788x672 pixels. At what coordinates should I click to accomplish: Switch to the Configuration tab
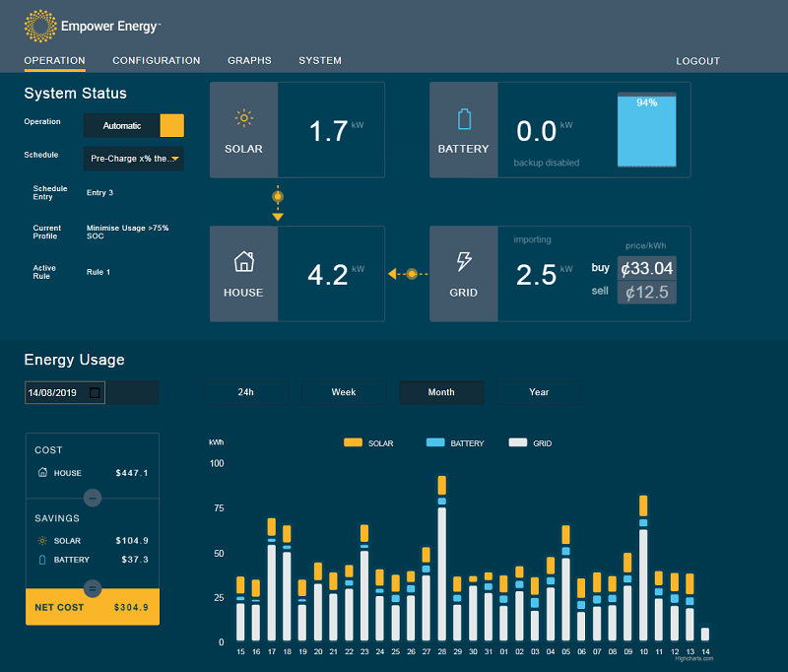tap(157, 60)
